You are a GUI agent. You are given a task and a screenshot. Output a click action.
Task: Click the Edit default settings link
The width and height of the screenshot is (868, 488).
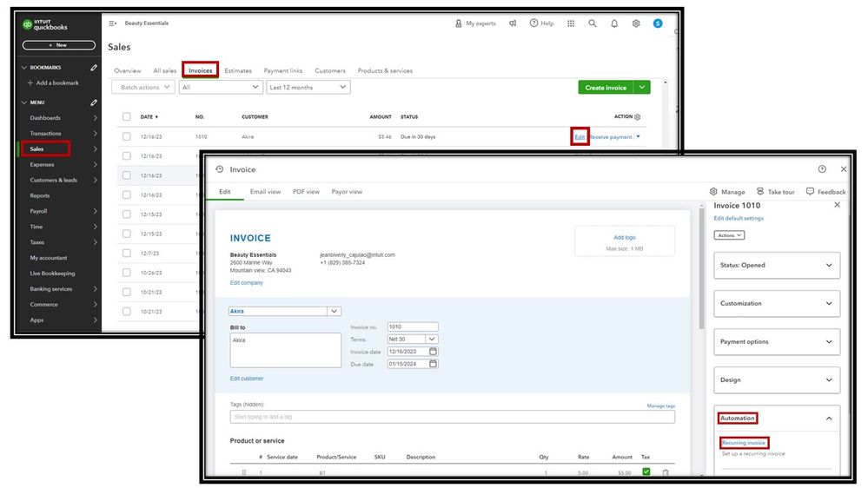tap(739, 218)
